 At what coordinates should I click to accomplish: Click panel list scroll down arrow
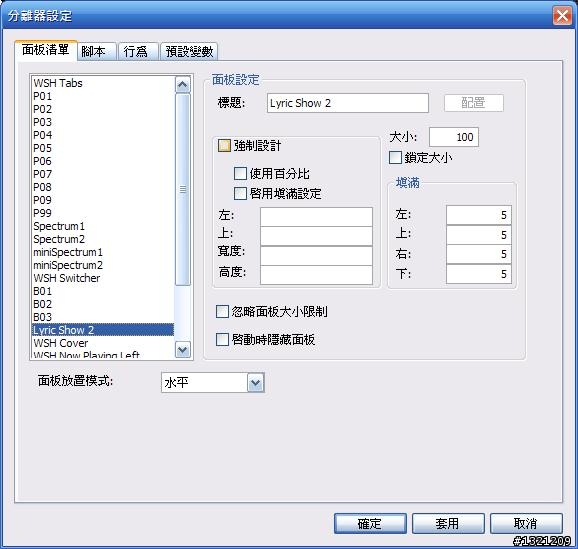coord(183,349)
